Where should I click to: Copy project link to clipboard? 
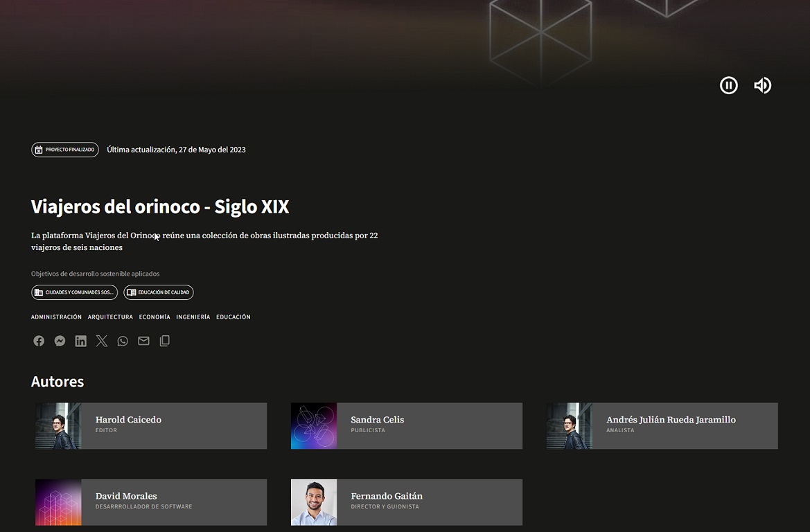coord(164,341)
